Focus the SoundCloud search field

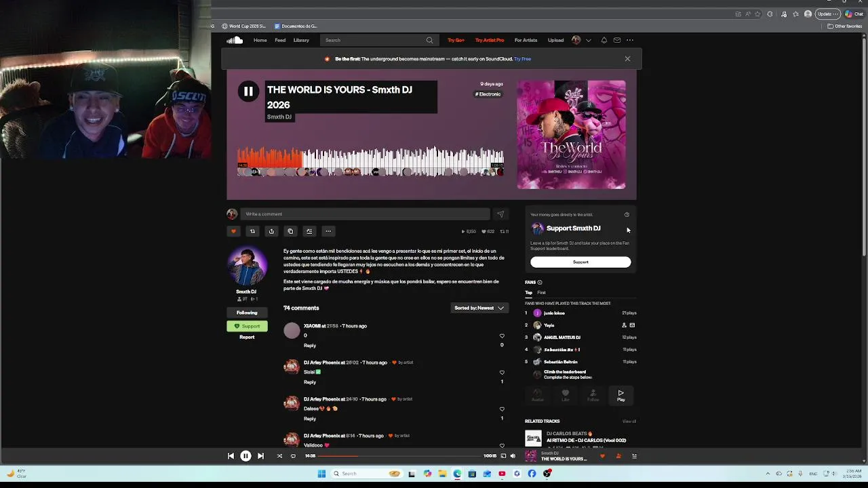coord(378,40)
